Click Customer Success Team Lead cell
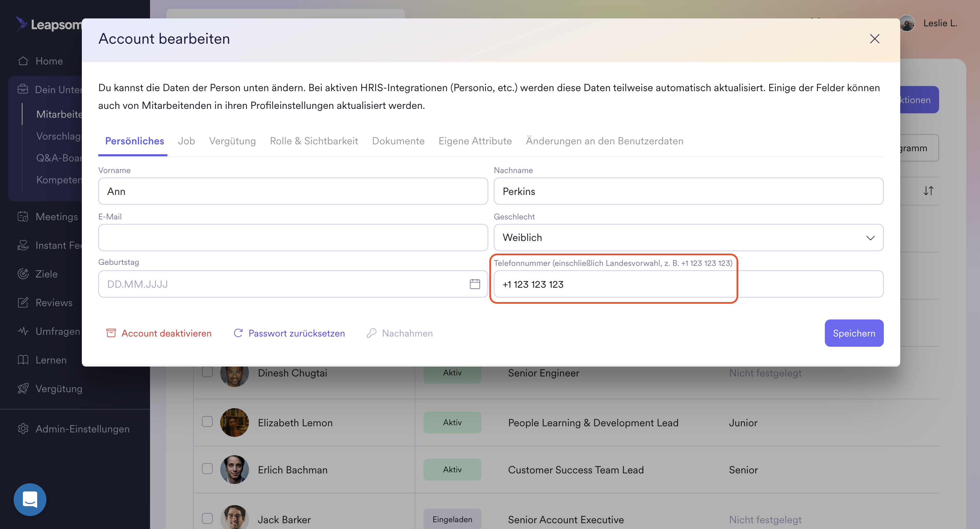This screenshot has width=980, height=529. tap(576, 470)
